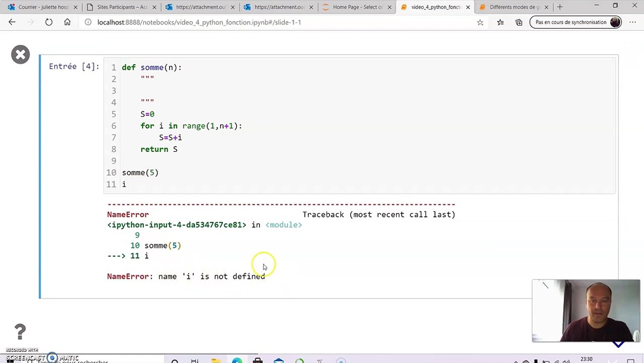
Task: Switch to the Sites Participants tab
Action: click(121, 7)
